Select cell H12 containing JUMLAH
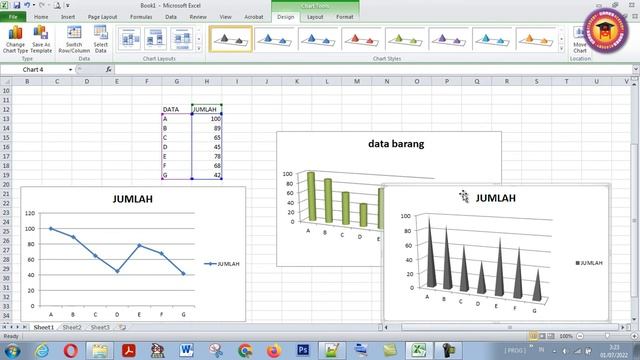640x360 pixels. [207, 109]
